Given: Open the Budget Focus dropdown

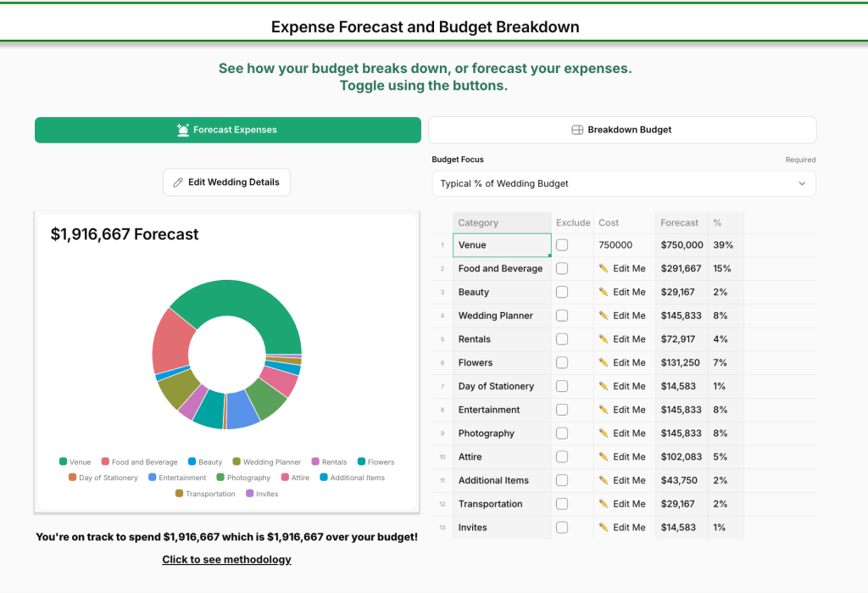Looking at the screenshot, I should click(x=623, y=183).
